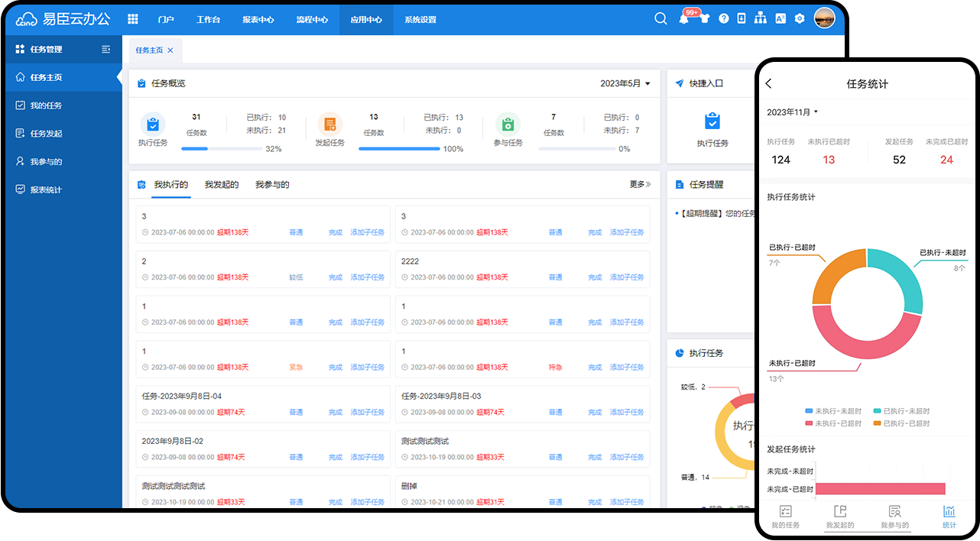Image resolution: width=980 pixels, height=541 pixels.
Task: Open the app grid launcher icon
Action: [x=133, y=19]
